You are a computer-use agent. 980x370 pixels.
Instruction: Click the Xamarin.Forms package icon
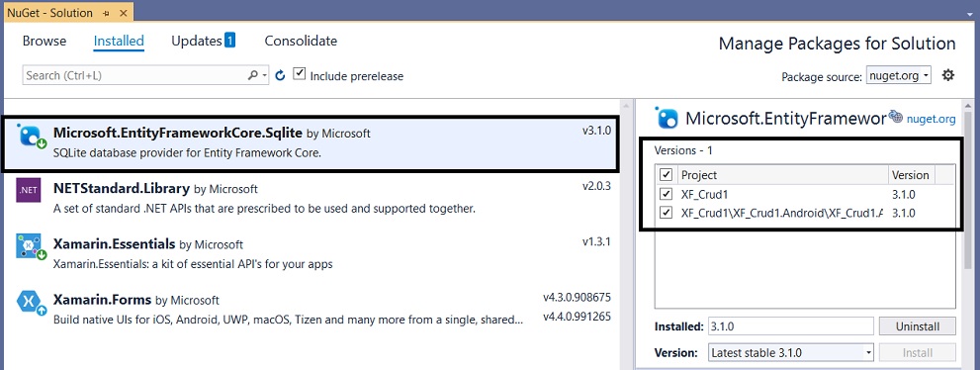31,303
